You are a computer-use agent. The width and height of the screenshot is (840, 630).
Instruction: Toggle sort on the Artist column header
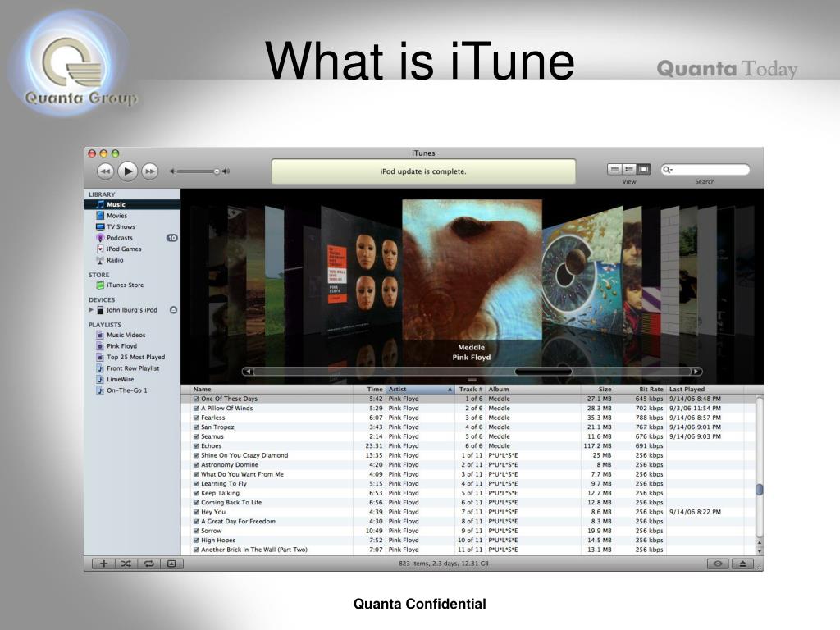coord(420,390)
